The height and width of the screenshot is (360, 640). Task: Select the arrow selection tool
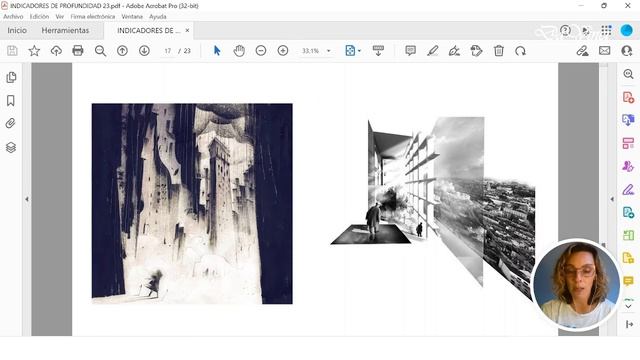(x=217, y=51)
